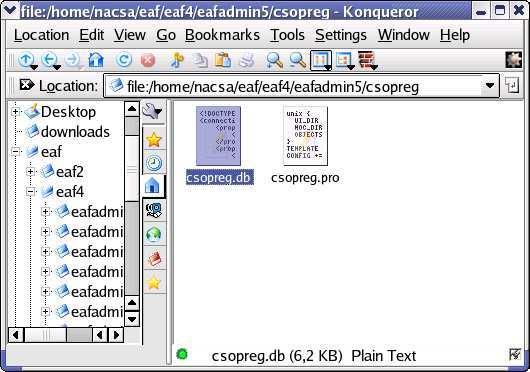Click the Paste clipboard icon

click(x=223, y=60)
